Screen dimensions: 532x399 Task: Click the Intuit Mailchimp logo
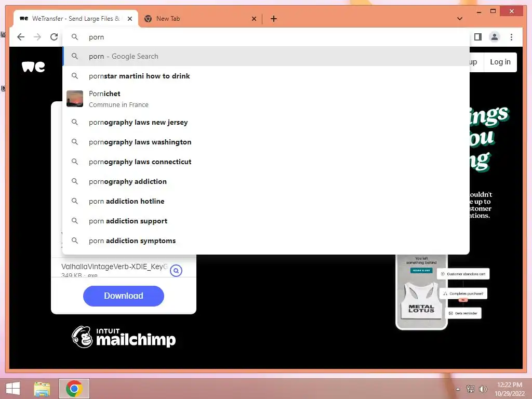(x=124, y=337)
